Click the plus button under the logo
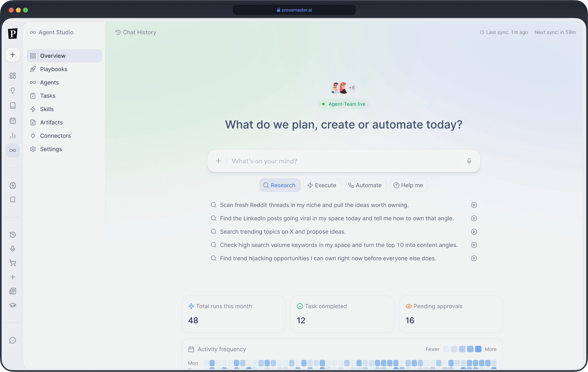The image size is (588, 372). click(x=13, y=55)
